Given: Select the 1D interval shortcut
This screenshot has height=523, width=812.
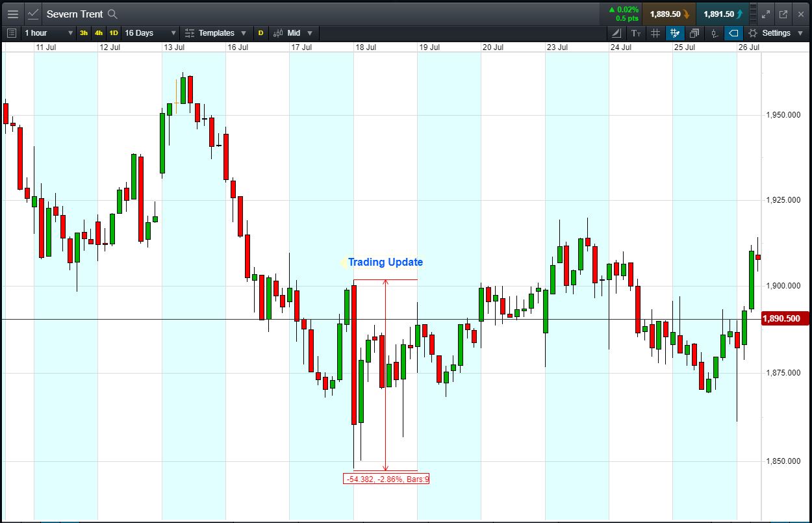Looking at the screenshot, I should pyautogui.click(x=114, y=33).
